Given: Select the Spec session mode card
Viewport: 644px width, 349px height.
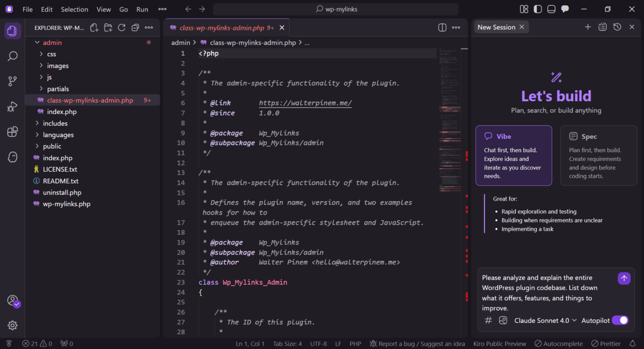Looking at the screenshot, I should tap(598, 155).
